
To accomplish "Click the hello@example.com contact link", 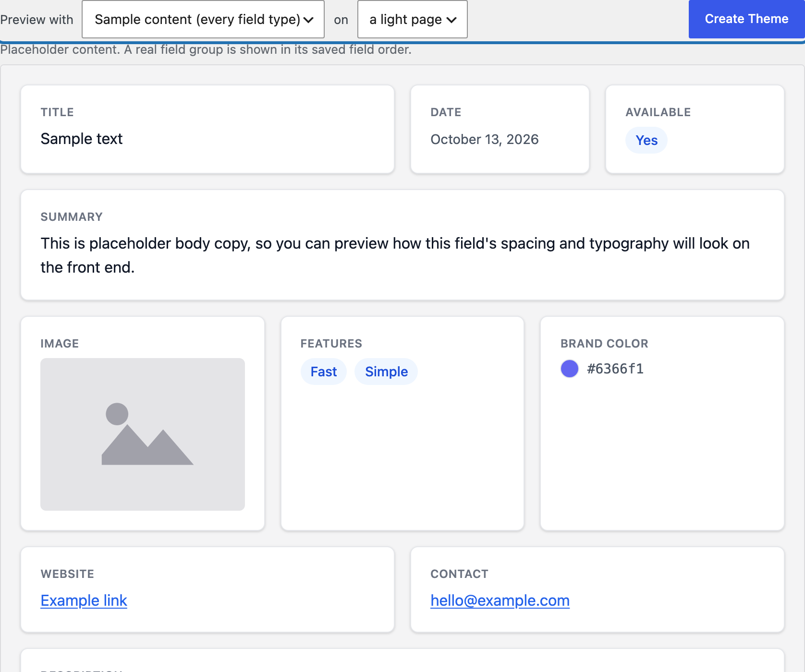I will [x=500, y=600].
